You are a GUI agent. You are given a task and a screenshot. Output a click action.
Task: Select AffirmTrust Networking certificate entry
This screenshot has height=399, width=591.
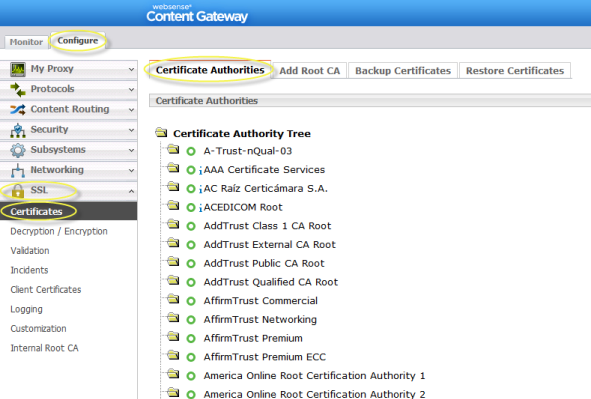[x=260, y=320]
